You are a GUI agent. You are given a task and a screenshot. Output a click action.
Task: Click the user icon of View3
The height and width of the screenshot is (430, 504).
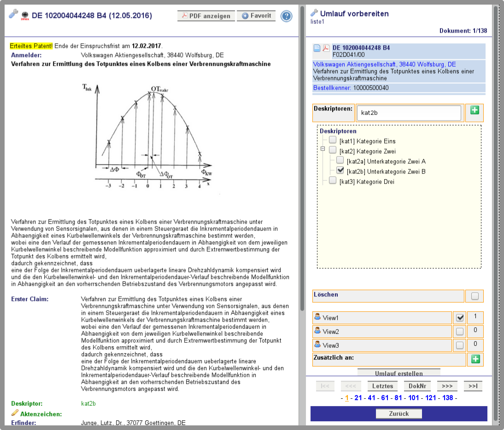click(317, 344)
